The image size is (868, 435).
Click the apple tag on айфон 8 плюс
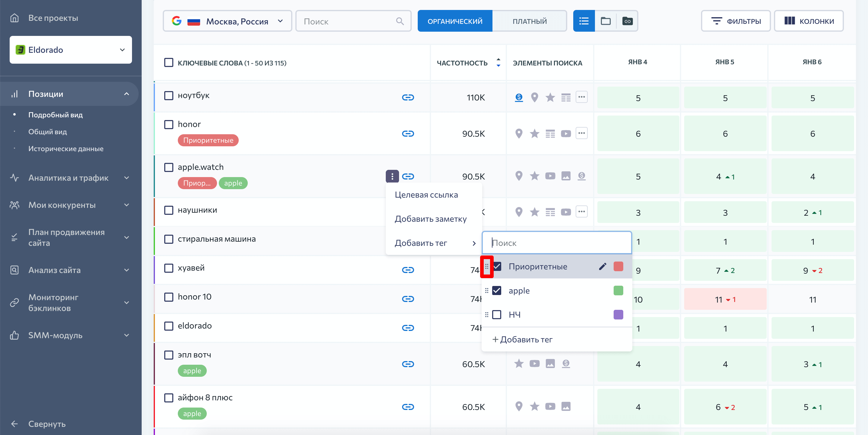click(x=192, y=413)
